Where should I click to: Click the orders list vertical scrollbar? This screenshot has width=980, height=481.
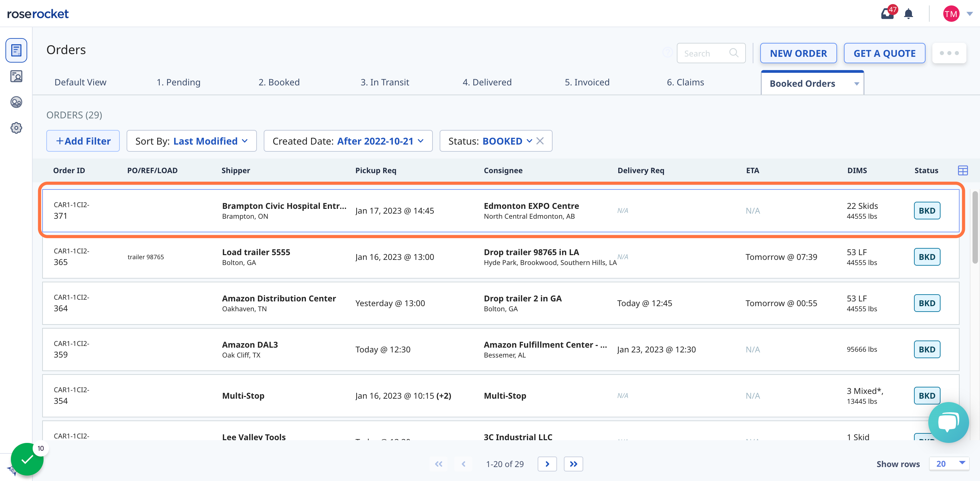pyautogui.click(x=975, y=227)
